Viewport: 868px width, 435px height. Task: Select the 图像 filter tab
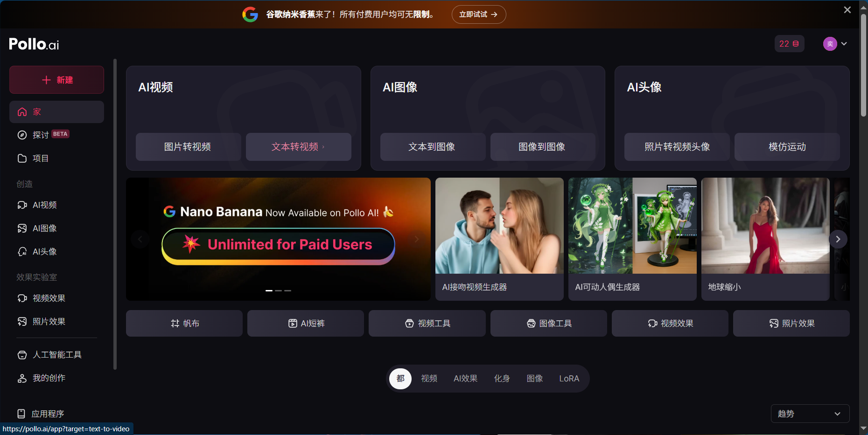[x=535, y=379]
